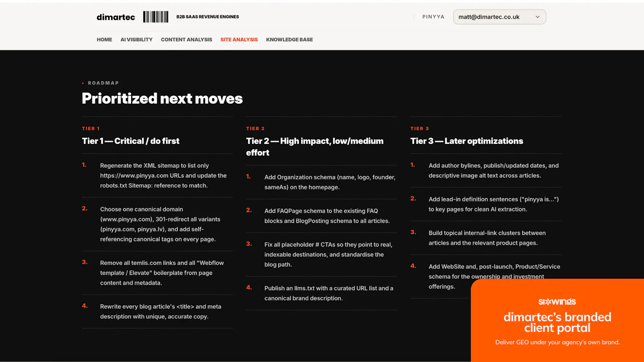Click the PINYYA client label
The image size is (644, 362).
pyautogui.click(x=433, y=17)
